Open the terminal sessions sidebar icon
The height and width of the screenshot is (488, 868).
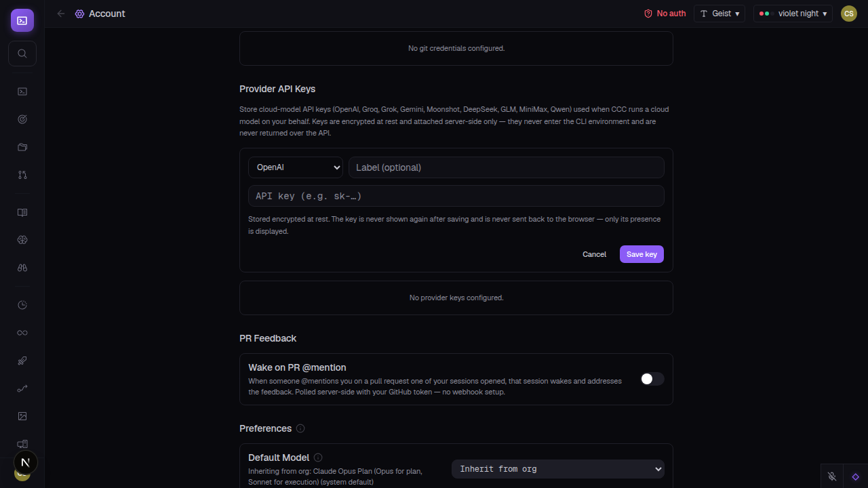pos(22,91)
